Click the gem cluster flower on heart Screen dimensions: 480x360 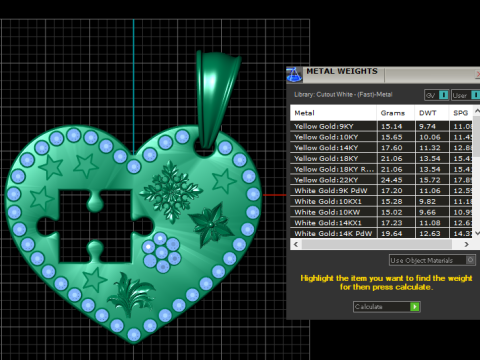[x=162, y=252]
